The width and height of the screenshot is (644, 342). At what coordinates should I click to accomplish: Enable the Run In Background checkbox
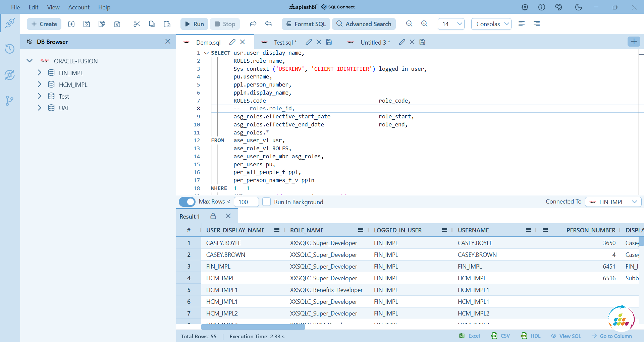coord(266,202)
